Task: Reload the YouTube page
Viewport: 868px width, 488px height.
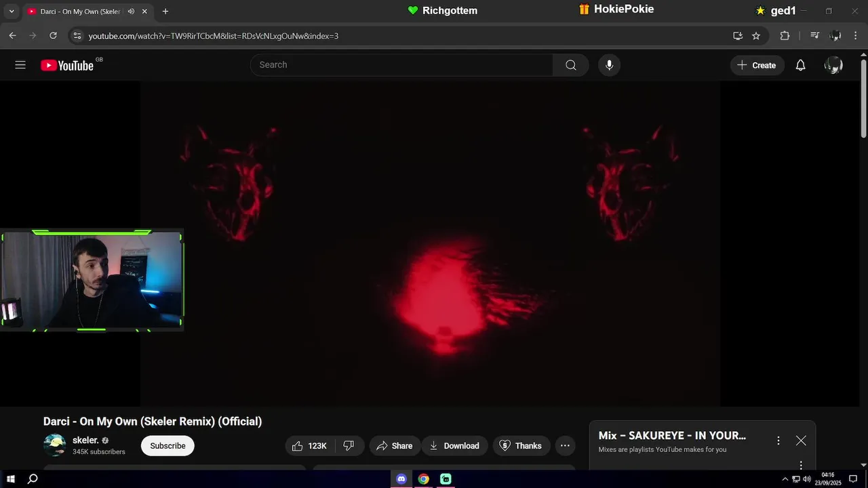Action: pos(53,35)
